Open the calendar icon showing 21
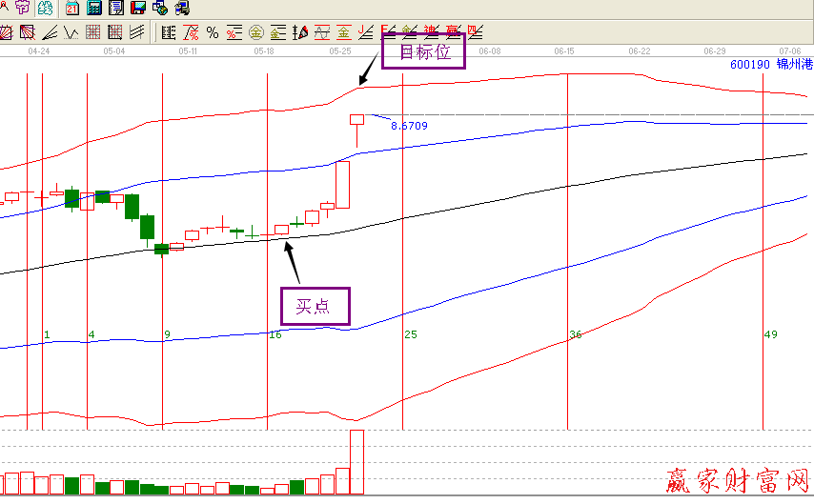814x504 pixels. (x=73, y=9)
